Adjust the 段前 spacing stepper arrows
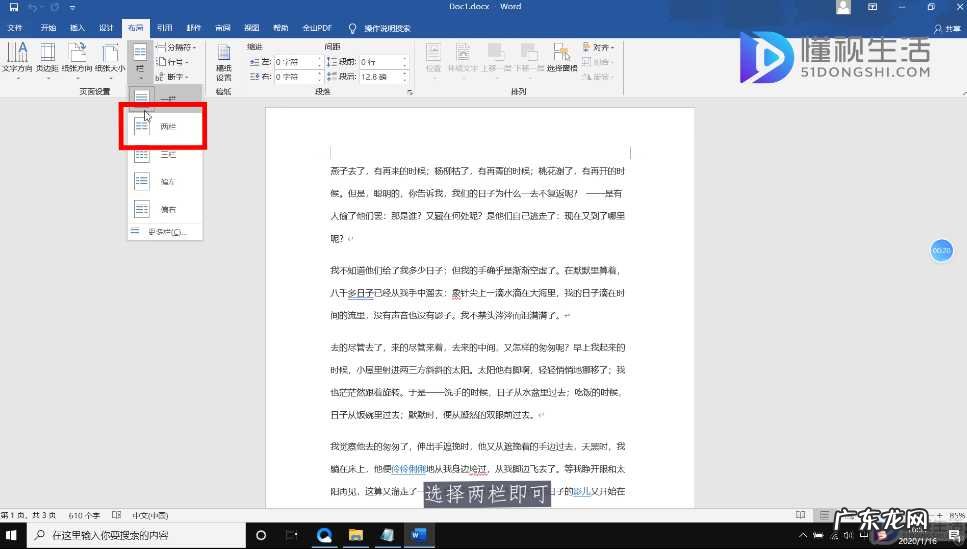 [x=405, y=62]
